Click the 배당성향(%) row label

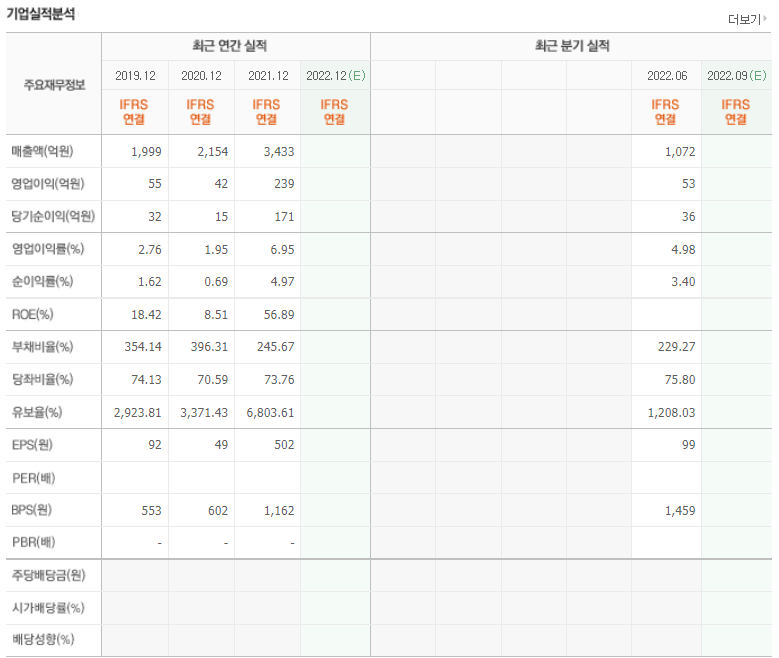(x=43, y=639)
